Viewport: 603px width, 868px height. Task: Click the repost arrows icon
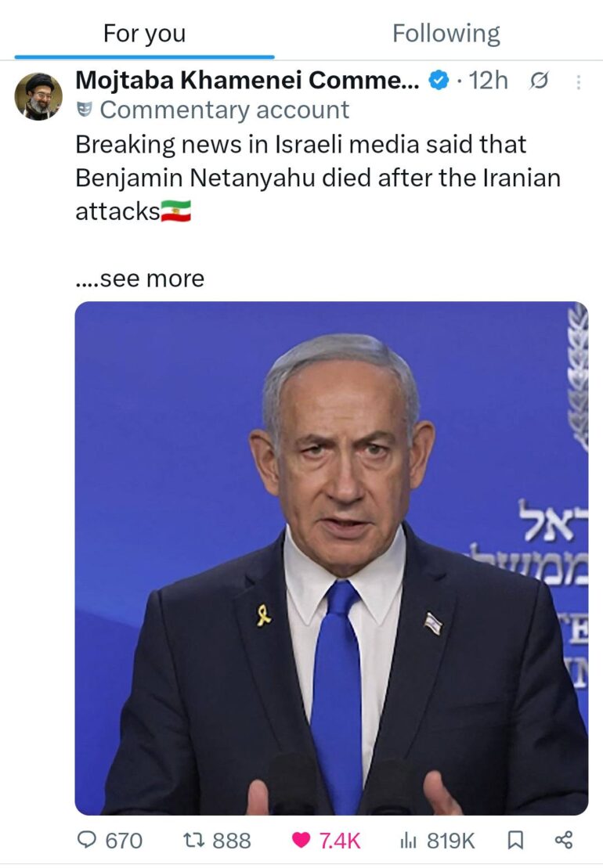point(193,841)
